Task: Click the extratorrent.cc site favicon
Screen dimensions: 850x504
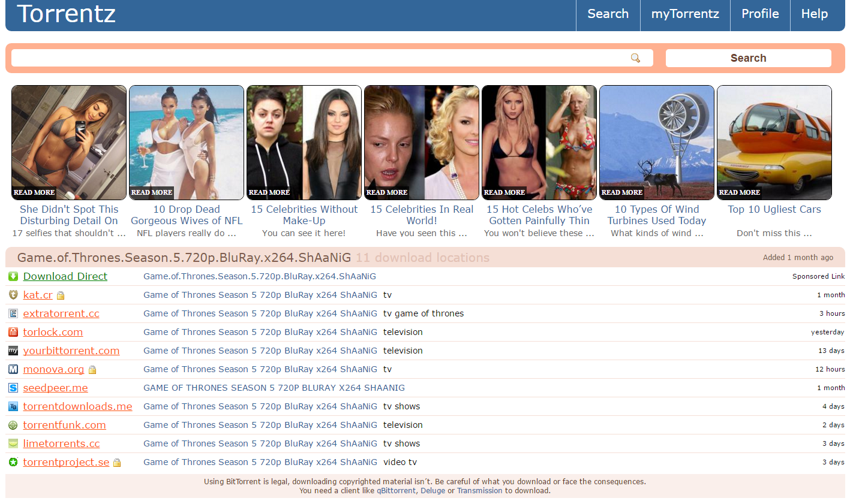Action: point(13,313)
